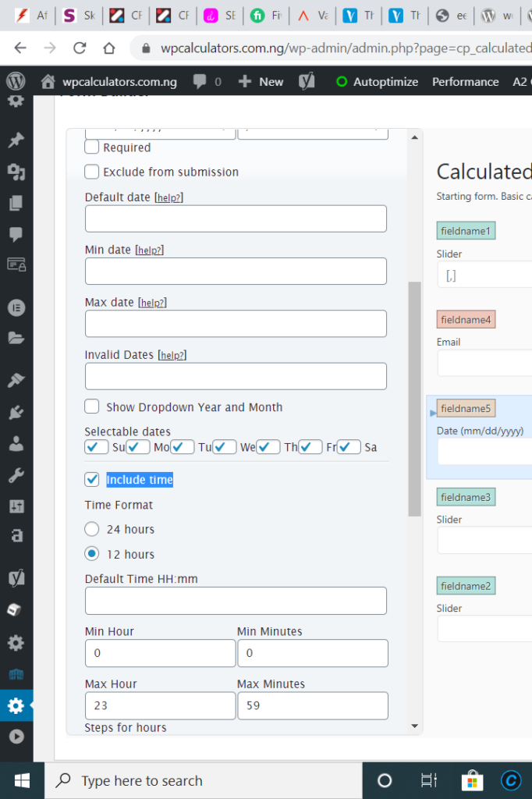
Task: Select the 24 hours time format radio button
Action: pos(91,529)
